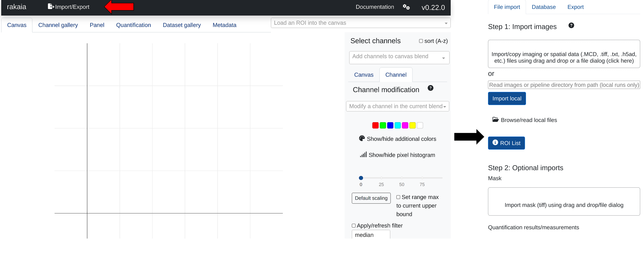644x254 pixels.
Task: Open settings gears icon near version
Action: point(406,7)
